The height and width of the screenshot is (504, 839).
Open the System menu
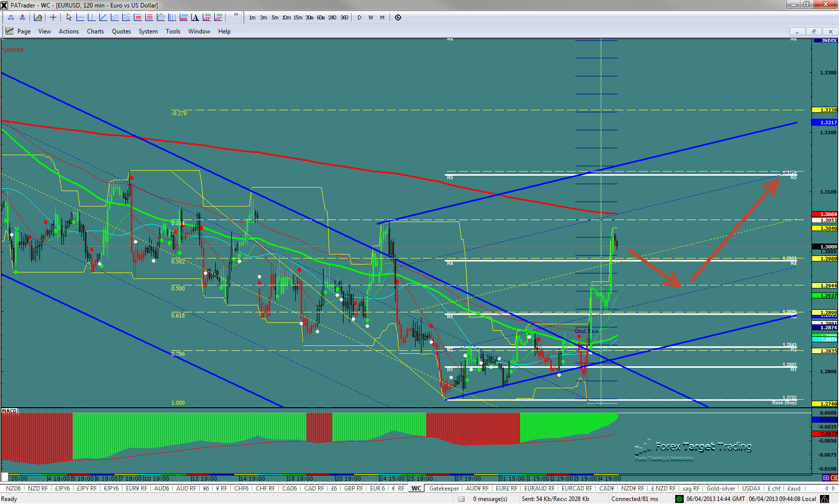(148, 31)
